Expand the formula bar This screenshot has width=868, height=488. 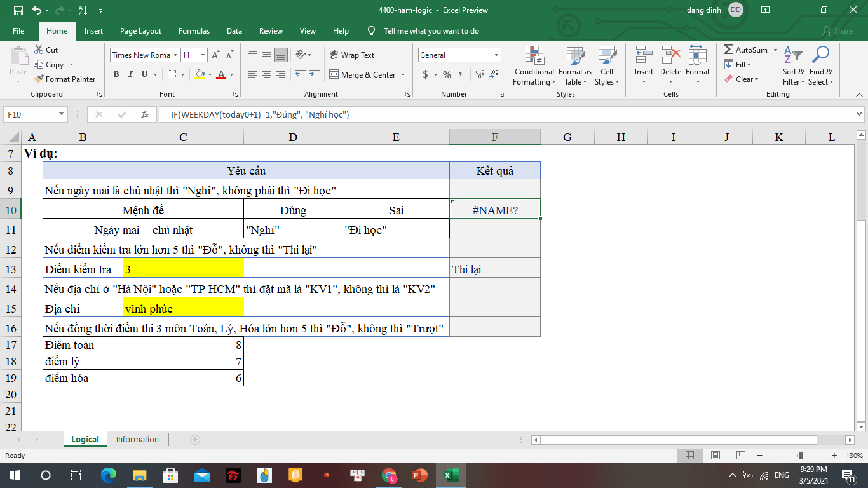tap(859, 114)
